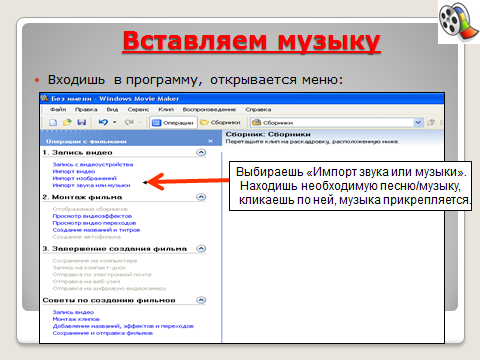Click the grayed Создание автофильма item
The height and width of the screenshot is (360, 480).
[x=87, y=237]
